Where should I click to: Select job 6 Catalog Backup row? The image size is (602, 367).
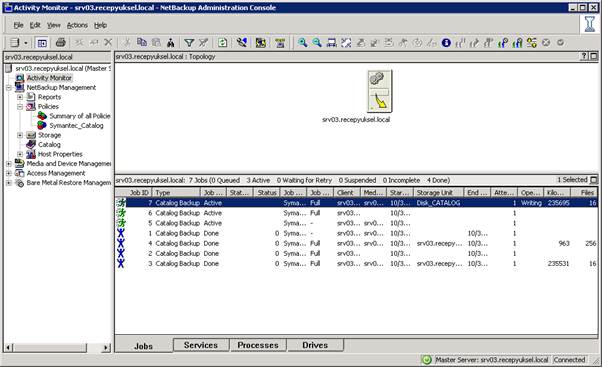[357, 213]
